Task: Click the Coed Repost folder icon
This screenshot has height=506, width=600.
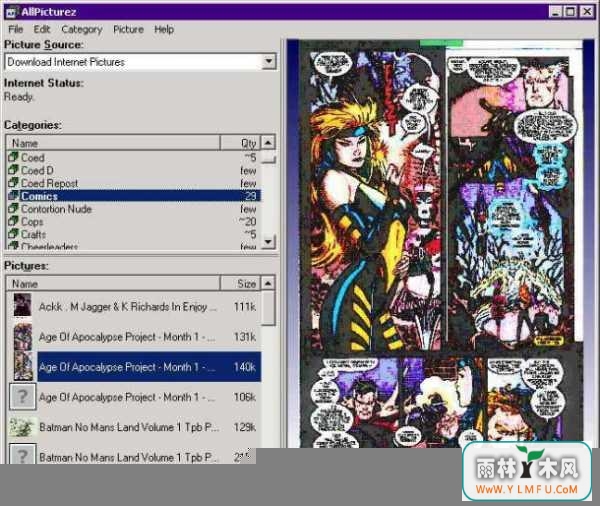Action: click(x=13, y=183)
